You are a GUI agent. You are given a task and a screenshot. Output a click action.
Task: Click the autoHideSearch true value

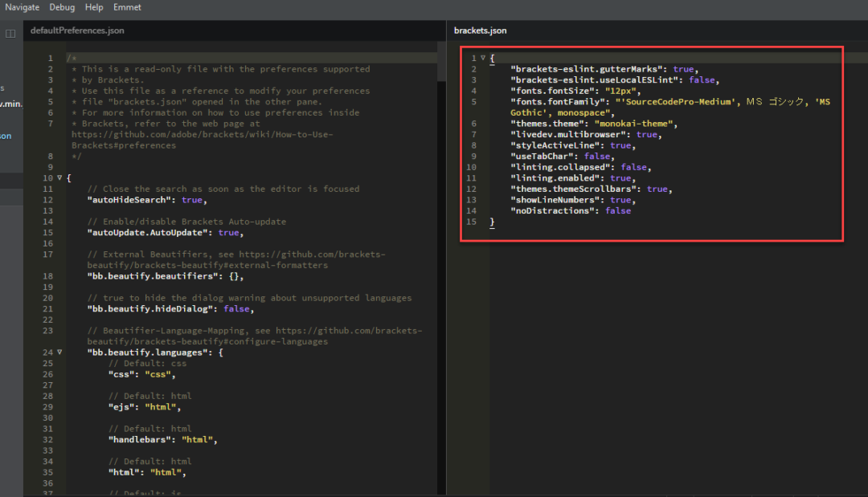pos(192,199)
